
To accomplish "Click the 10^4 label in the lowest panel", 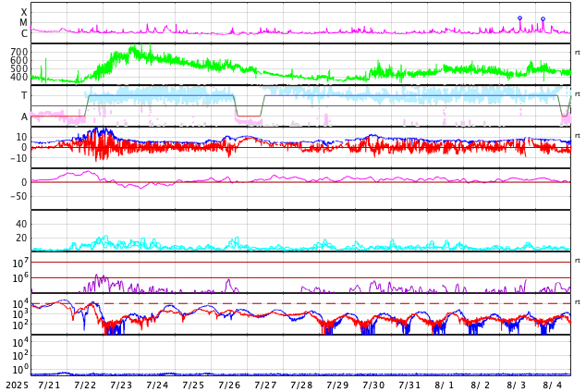I will click(20, 342).
